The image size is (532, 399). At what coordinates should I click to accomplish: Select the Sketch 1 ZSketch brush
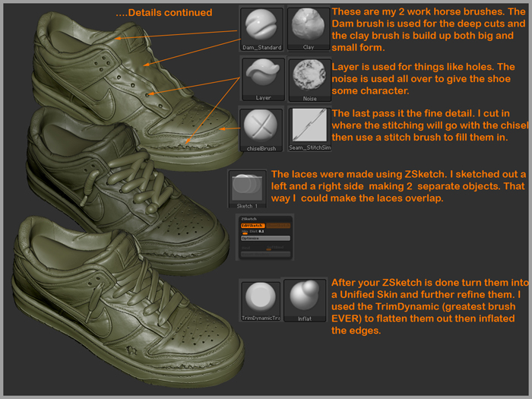247,189
